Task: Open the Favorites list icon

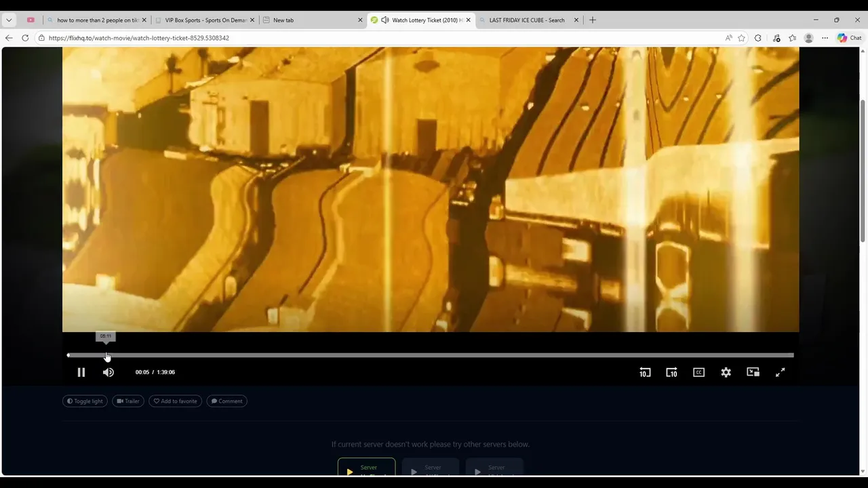Action: 792,38
